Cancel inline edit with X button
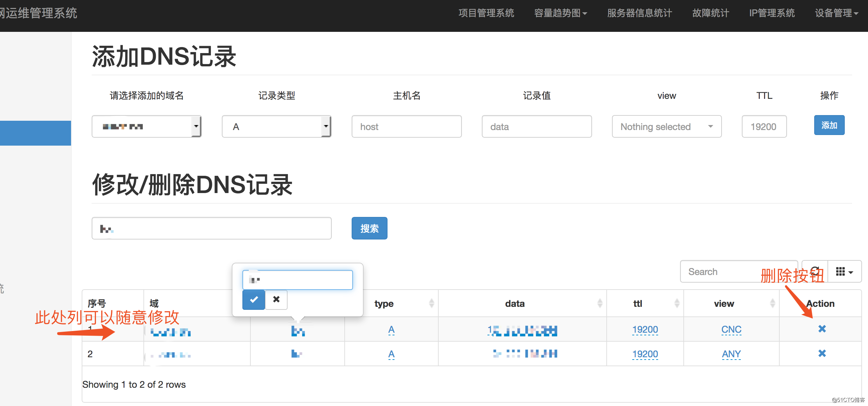Viewport: 868px width, 406px height. (x=276, y=299)
